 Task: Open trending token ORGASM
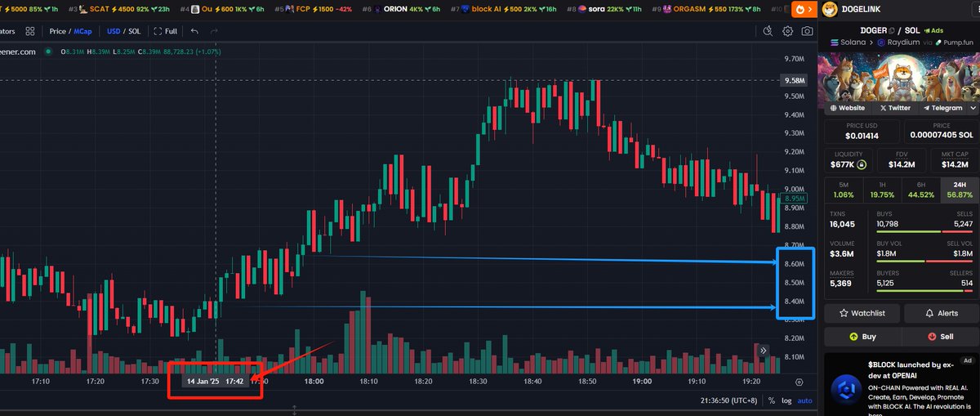pyautogui.click(x=707, y=9)
